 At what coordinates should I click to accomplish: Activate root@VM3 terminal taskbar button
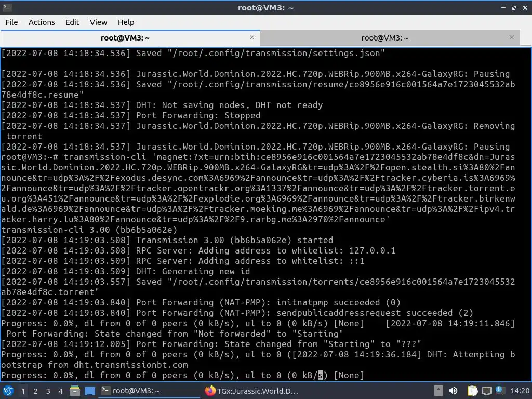(x=149, y=391)
